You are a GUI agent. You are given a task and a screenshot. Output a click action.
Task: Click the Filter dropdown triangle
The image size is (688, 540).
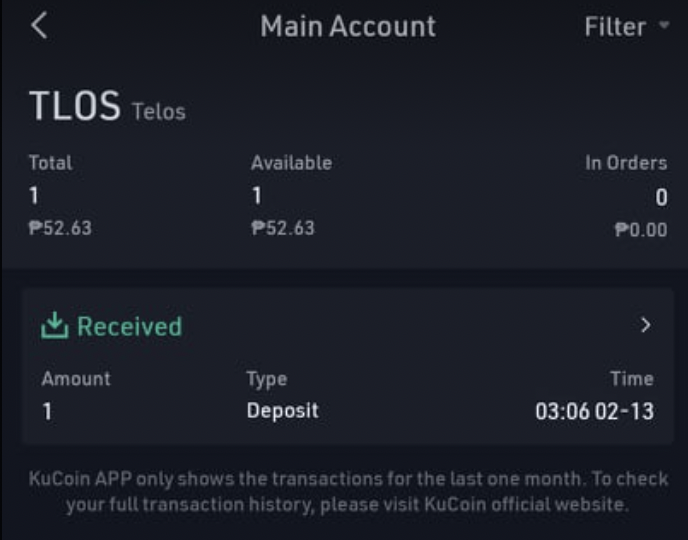tap(665, 25)
